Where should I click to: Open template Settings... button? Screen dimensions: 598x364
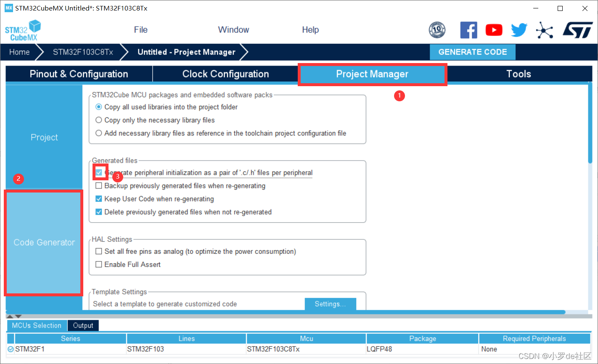click(330, 304)
